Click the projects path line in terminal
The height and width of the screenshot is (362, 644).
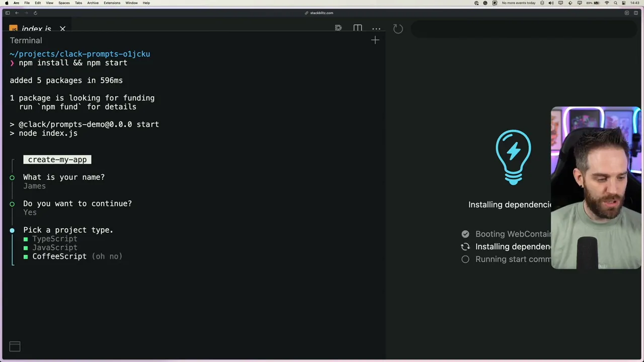coord(80,54)
